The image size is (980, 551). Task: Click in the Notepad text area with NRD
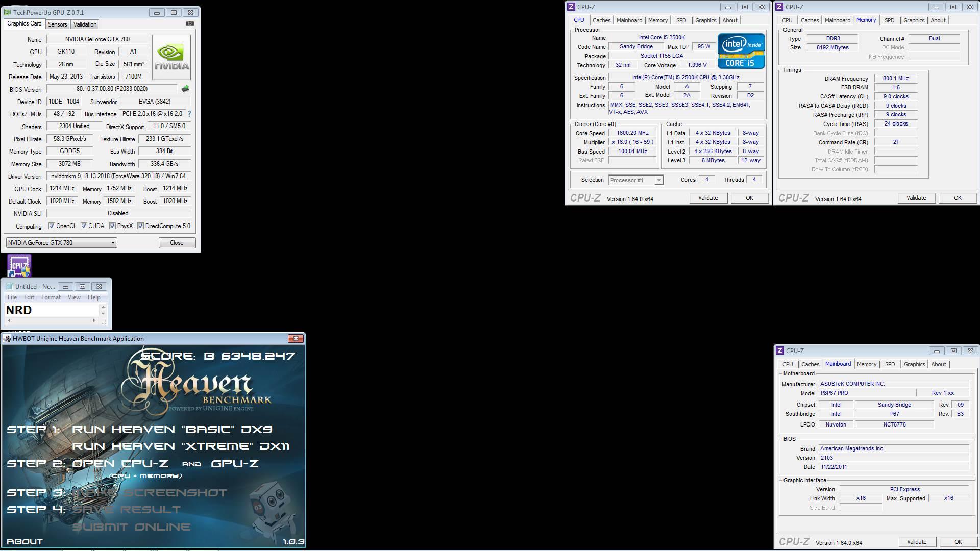[52, 310]
